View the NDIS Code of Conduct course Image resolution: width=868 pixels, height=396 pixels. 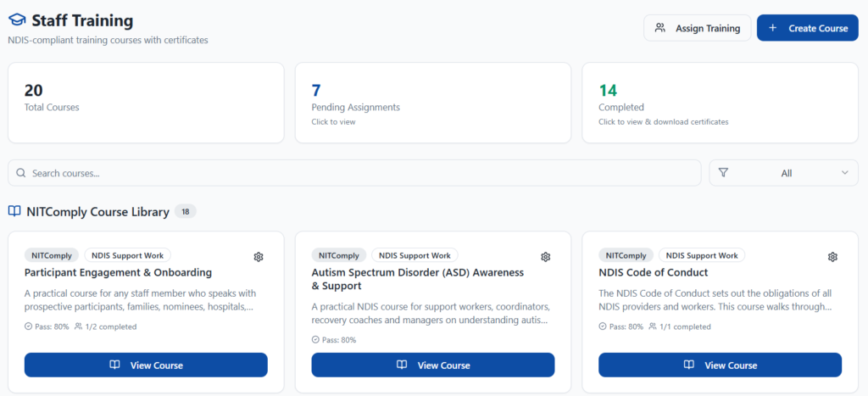point(720,365)
